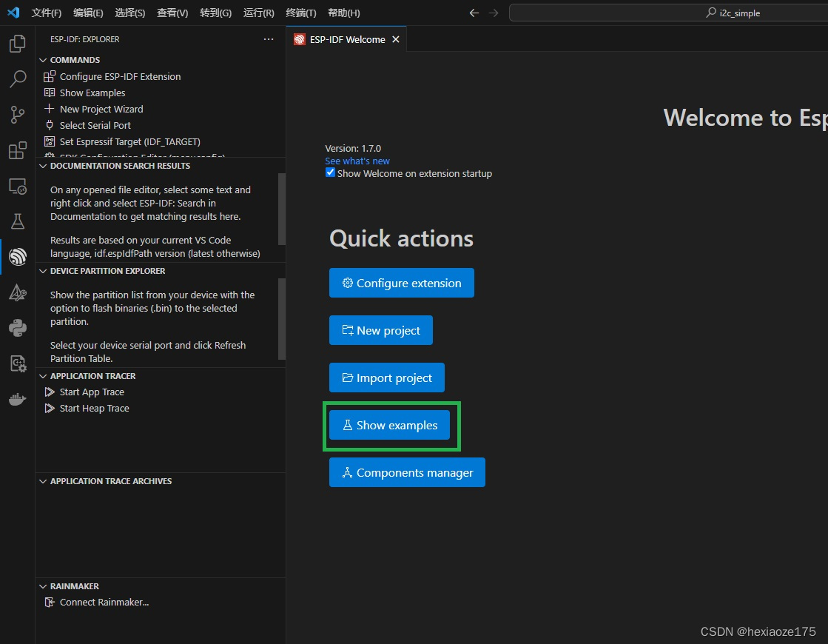Open the Docker whale view

click(18, 399)
